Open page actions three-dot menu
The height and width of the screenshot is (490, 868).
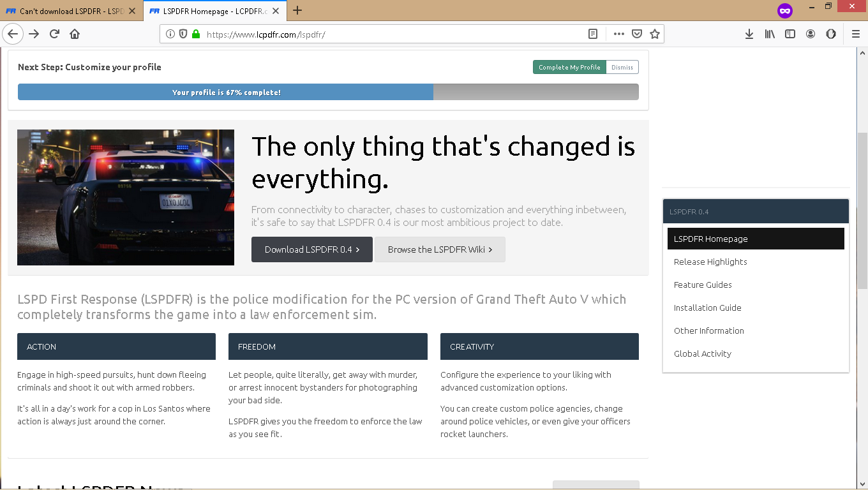point(618,34)
